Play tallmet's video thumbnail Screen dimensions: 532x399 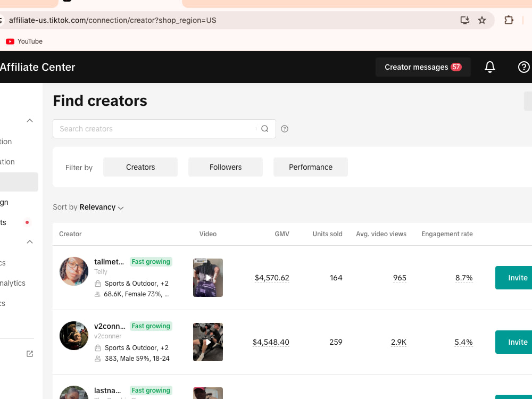point(208,278)
